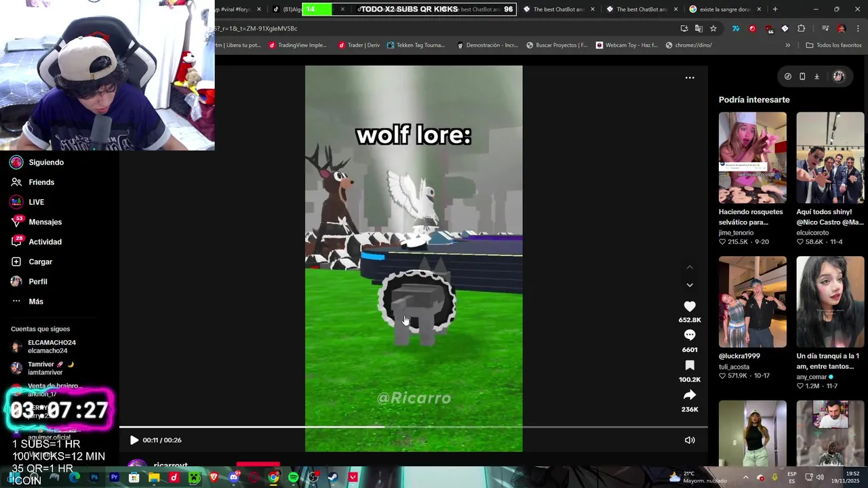The height and width of the screenshot is (488, 868).
Task: Open a new browser tab
Action: (775, 9)
